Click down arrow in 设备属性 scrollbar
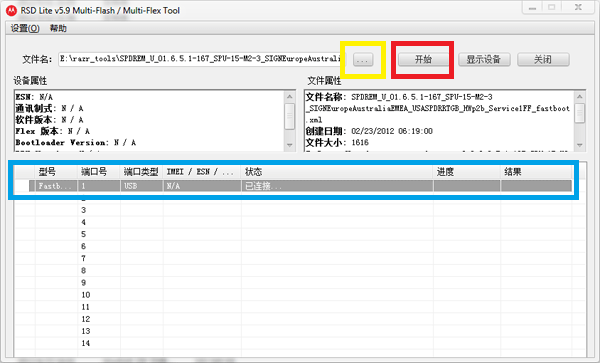 pos(290,145)
